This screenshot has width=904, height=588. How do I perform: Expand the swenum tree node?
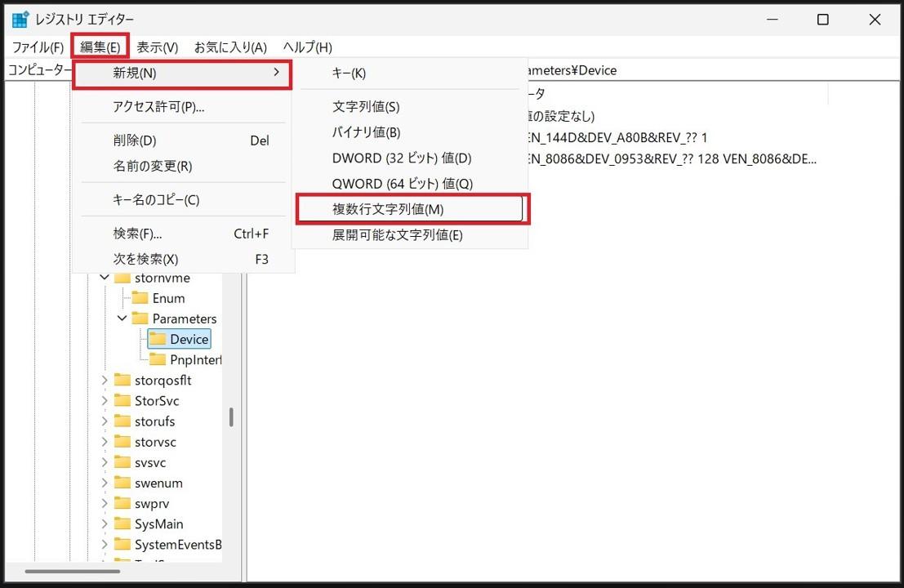click(x=105, y=483)
